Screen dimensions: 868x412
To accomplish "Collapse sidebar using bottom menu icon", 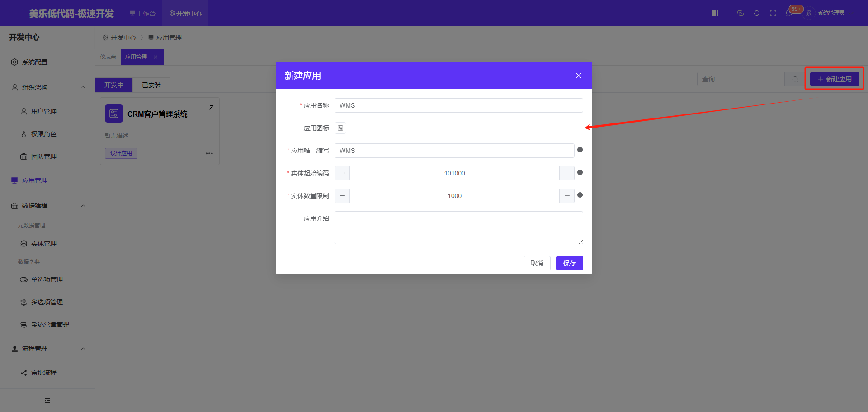I will pos(47,401).
